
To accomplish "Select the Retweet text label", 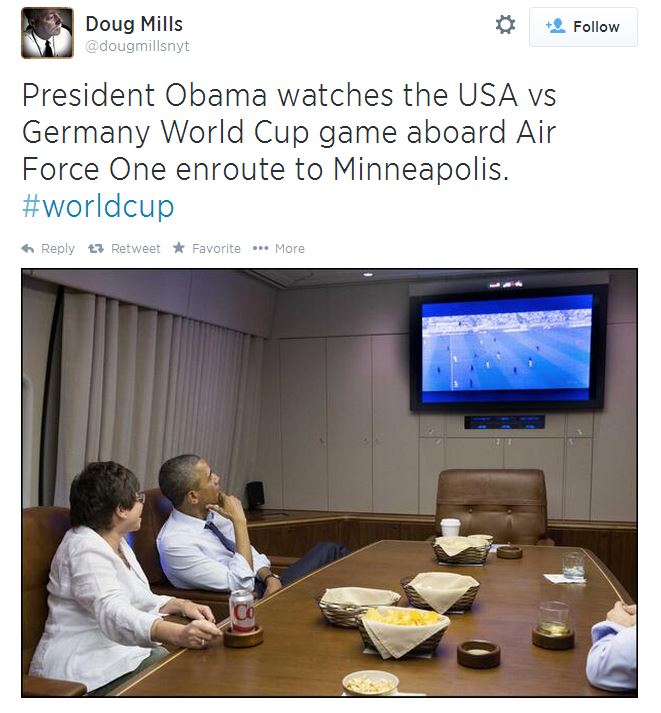I will coord(135,248).
